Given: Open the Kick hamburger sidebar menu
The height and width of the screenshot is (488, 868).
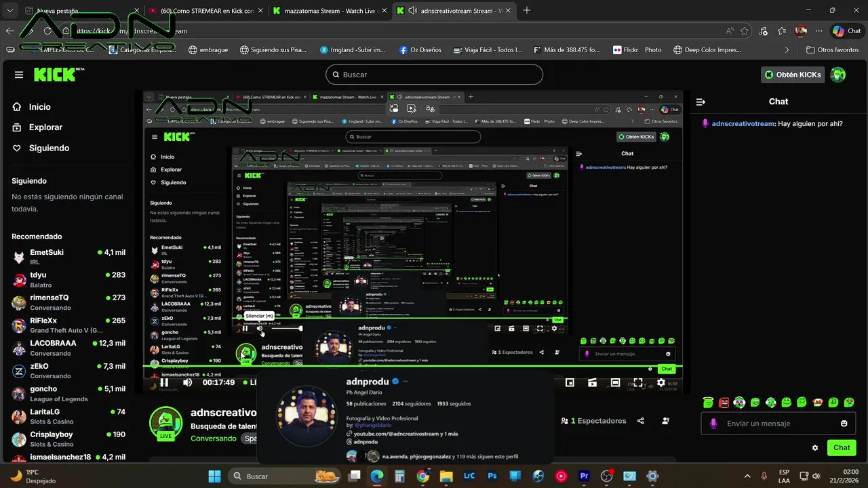Looking at the screenshot, I should (x=19, y=75).
